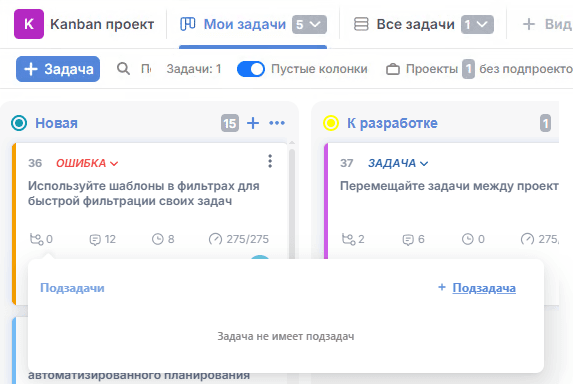Click the + Задача button
Viewport: 573px width, 384px height.
tap(58, 69)
